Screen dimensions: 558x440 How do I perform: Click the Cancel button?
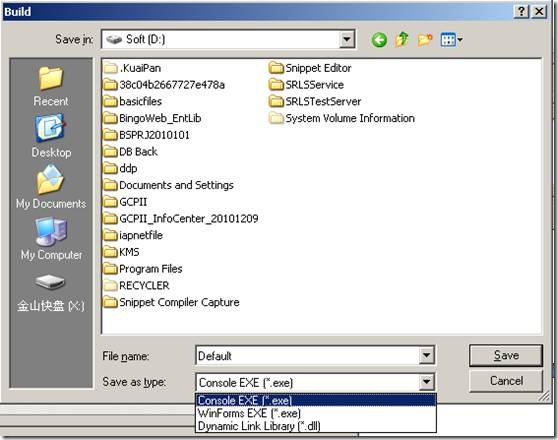(x=506, y=381)
